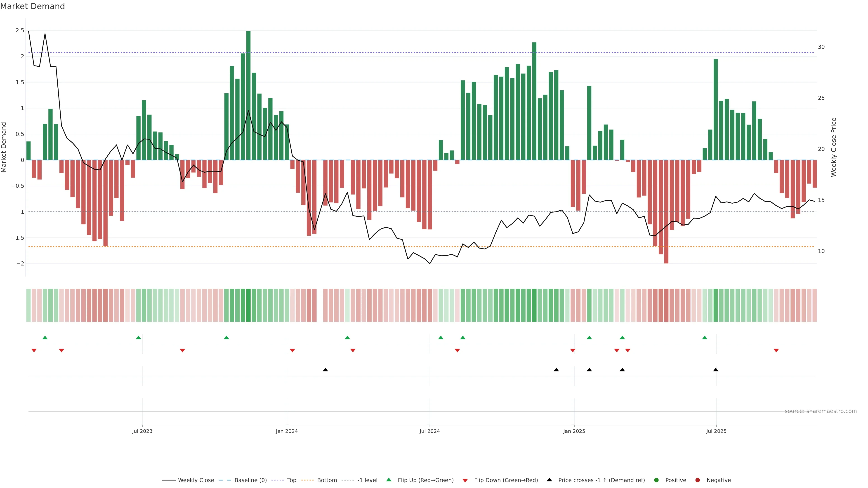
Task: Click the last red flip-down marker after Jul 2025
Action: click(x=776, y=351)
